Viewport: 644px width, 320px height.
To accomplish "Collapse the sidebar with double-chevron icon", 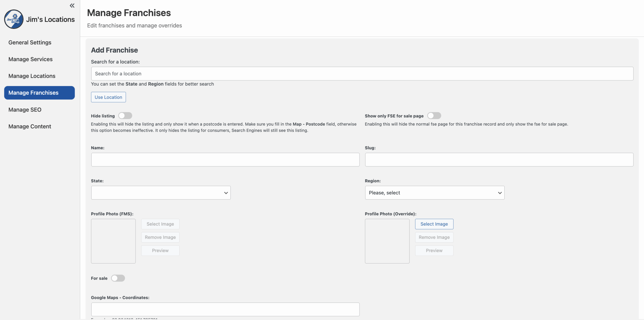I will click(72, 6).
